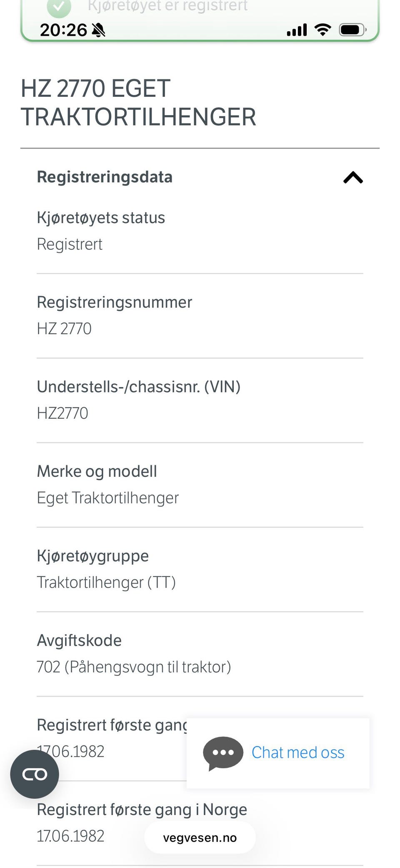400x868 pixels.
Task: Tap the battery indicator icon
Action: click(352, 30)
